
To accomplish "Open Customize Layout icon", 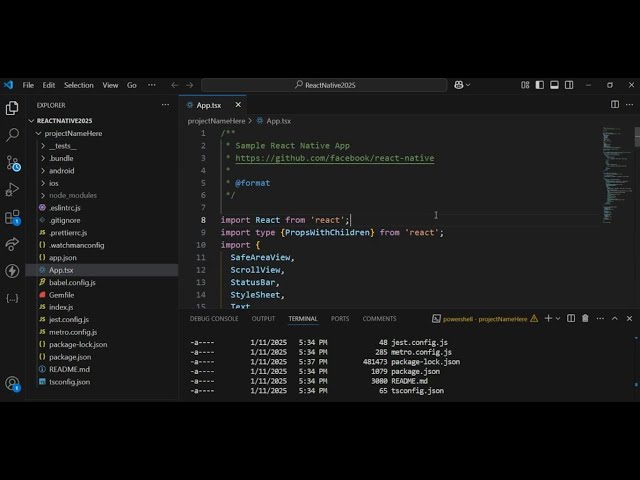I will (x=525, y=85).
